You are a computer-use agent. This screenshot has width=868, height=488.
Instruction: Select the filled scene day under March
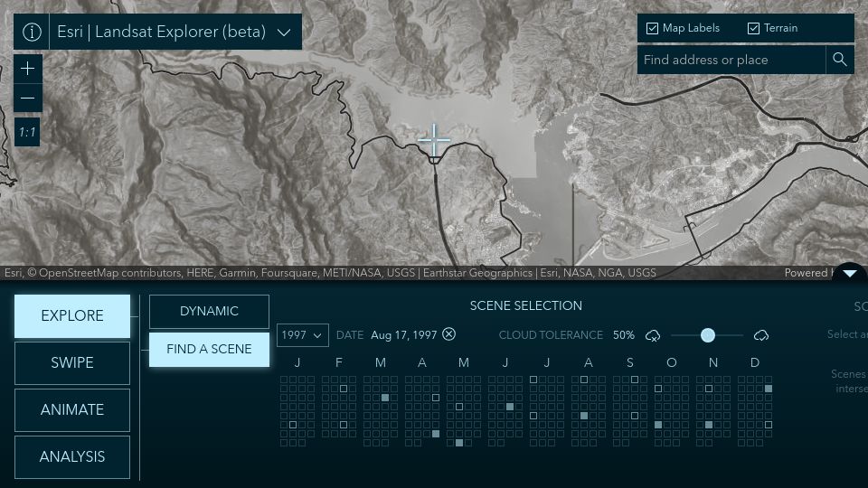tap(385, 398)
